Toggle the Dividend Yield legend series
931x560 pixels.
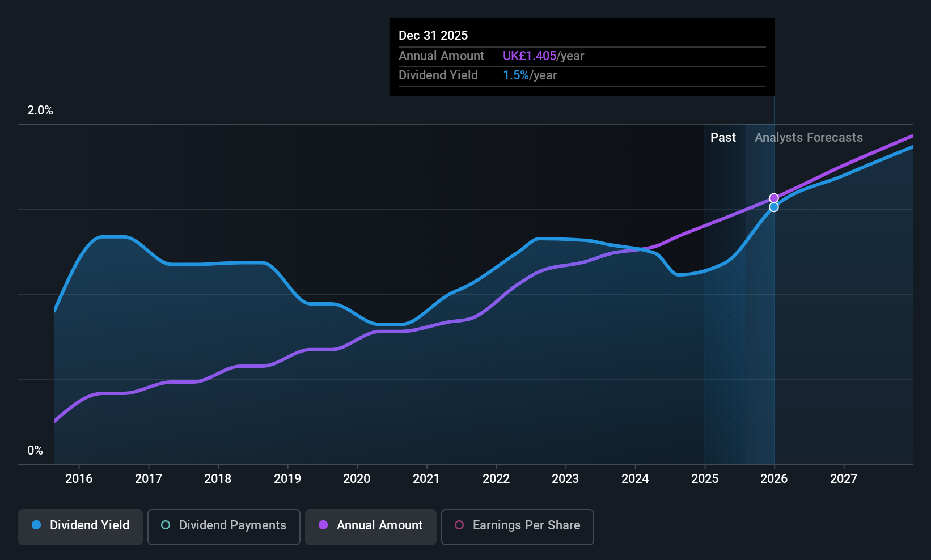pyautogui.click(x=81, y=525)
